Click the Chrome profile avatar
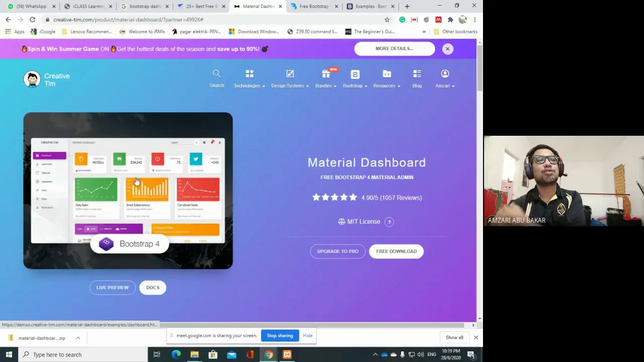This screenshot has height=362, width=644. 462,20
